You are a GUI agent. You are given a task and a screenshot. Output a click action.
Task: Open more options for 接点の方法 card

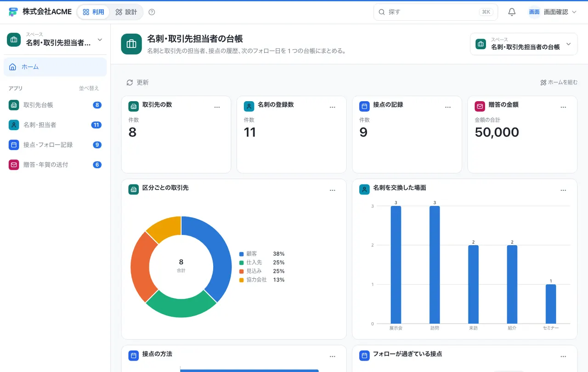pos(333,356)
